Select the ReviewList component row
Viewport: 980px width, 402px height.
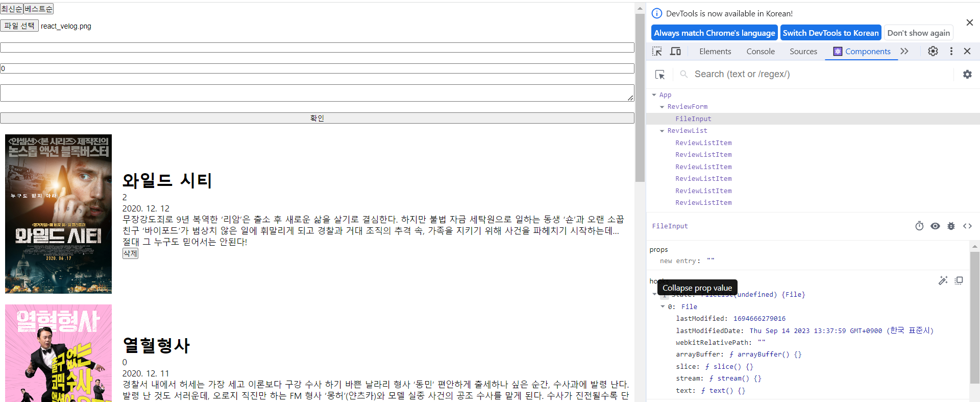point(687,131)
